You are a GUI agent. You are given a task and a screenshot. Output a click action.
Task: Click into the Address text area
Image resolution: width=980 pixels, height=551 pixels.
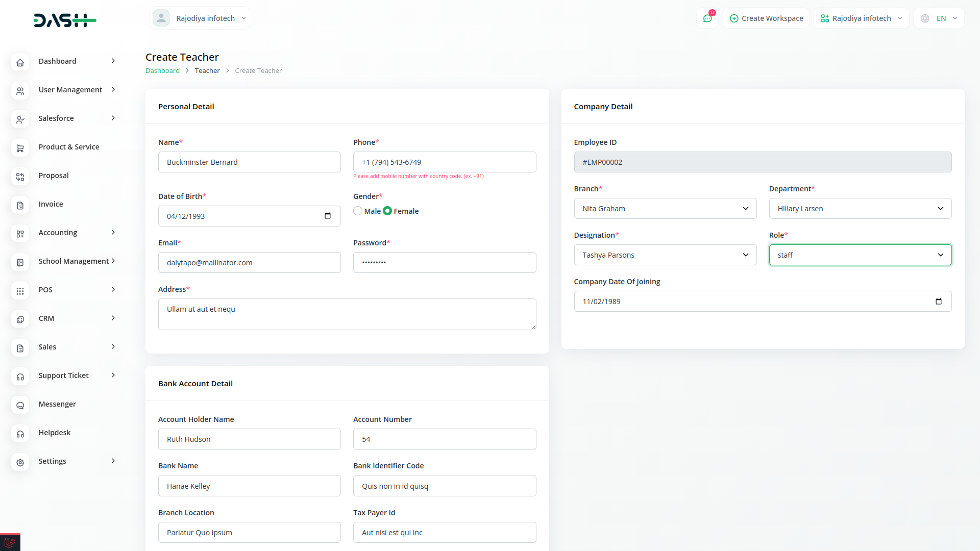coord(347,314)
